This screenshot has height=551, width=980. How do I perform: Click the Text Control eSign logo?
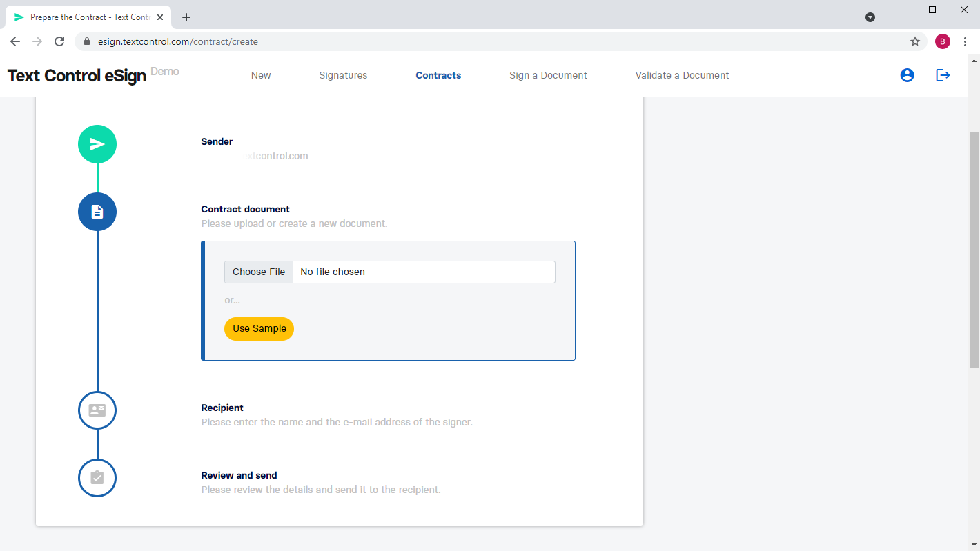click(x=76, y=76)
